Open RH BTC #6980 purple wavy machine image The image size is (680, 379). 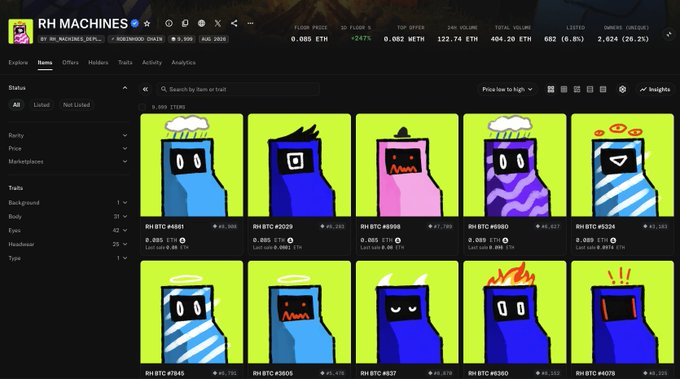[515, 165]
